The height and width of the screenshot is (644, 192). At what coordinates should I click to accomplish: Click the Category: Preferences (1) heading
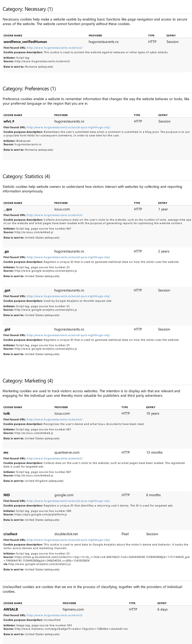click(29, 89)
